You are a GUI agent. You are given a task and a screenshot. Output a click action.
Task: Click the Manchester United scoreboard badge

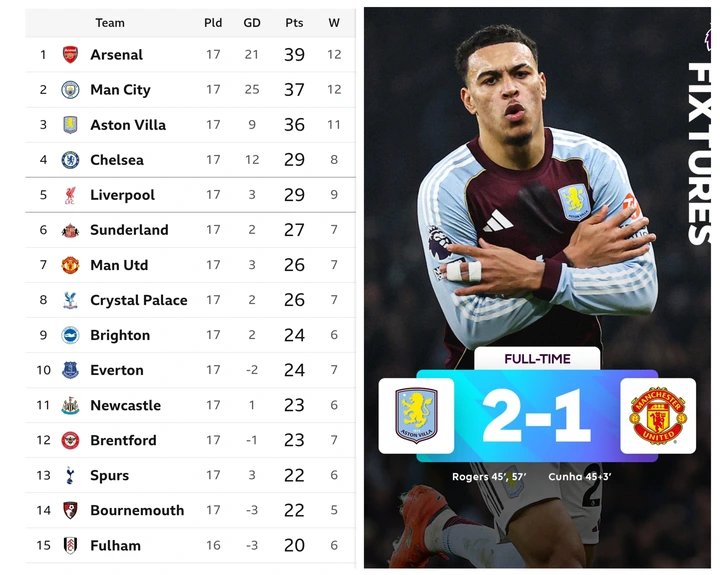(x=657, y=416)
